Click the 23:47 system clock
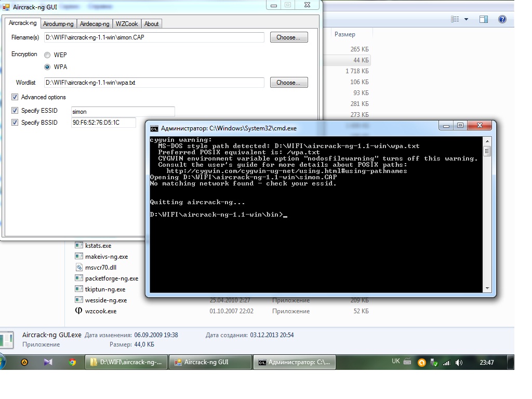Screen dimensions: 532x399 pyautogui.click(x=486, y=362)
